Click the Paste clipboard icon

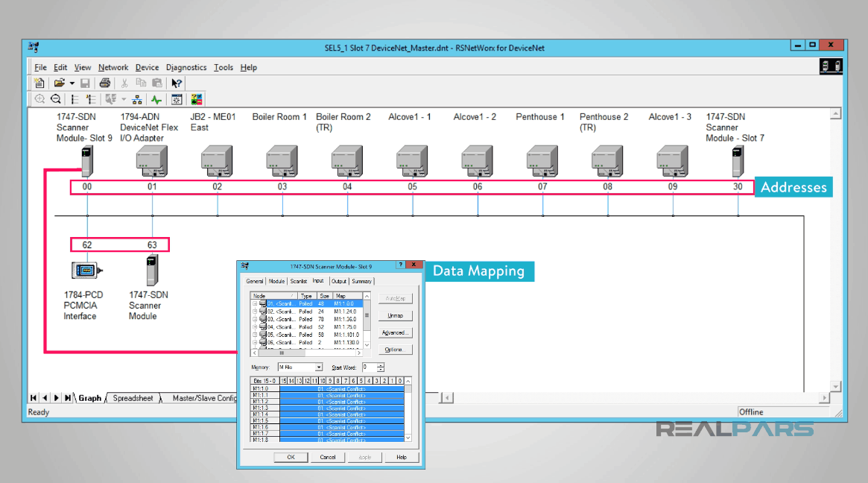coord(157,83)
